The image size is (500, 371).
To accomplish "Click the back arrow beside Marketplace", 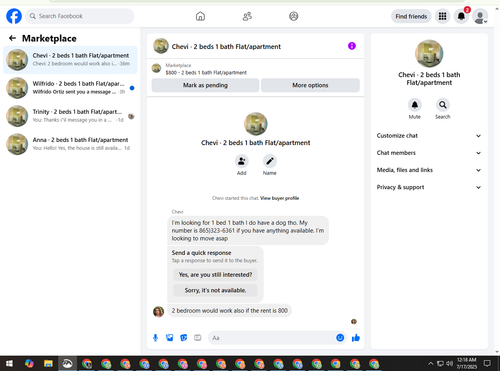I will [x=12, y=38].
